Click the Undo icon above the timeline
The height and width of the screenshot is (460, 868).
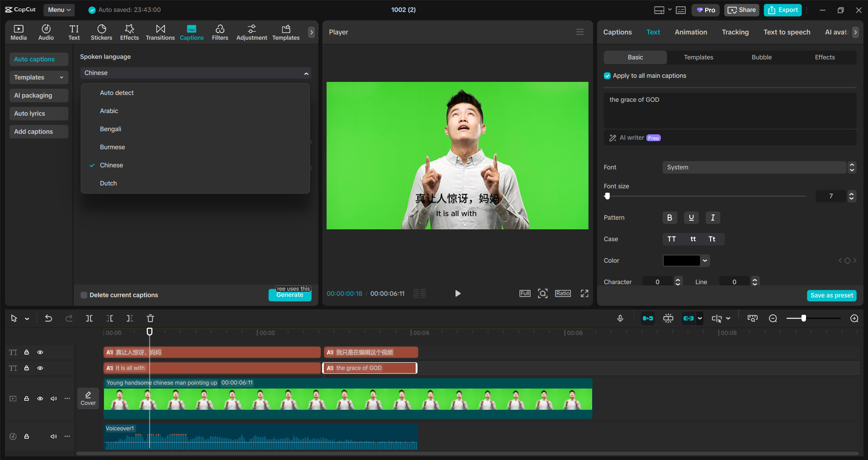click(48, 318)
